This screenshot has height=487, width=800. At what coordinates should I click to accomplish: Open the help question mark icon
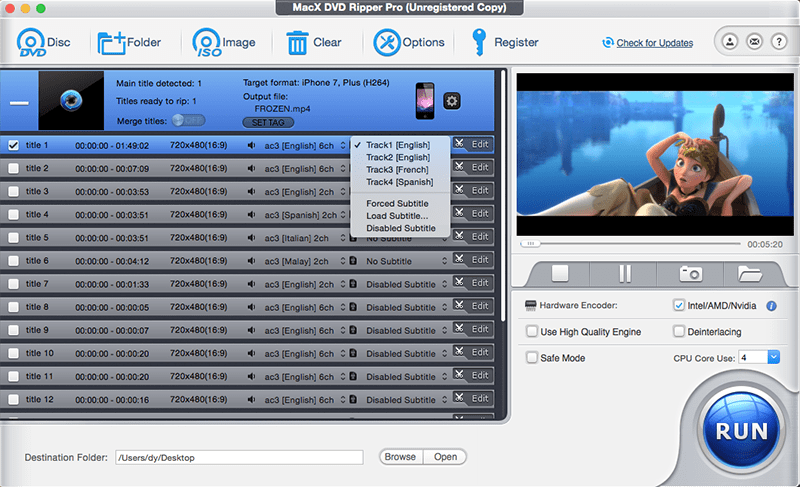(779, 41)
